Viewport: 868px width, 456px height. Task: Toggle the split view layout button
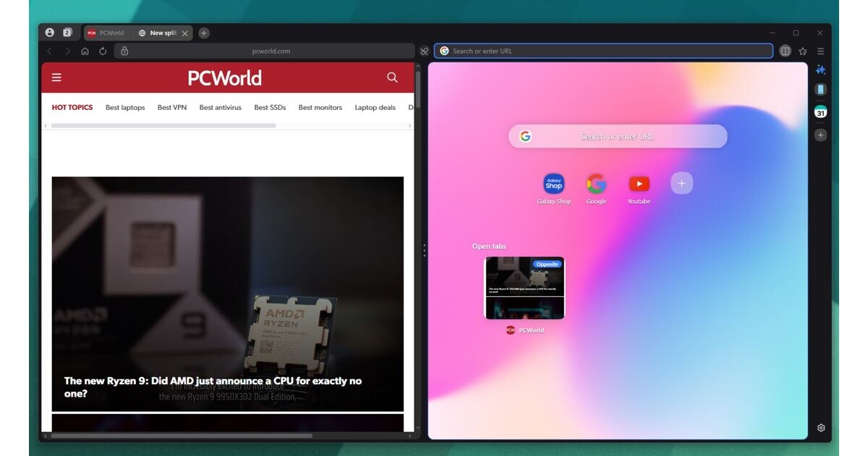tap(785, 51)
